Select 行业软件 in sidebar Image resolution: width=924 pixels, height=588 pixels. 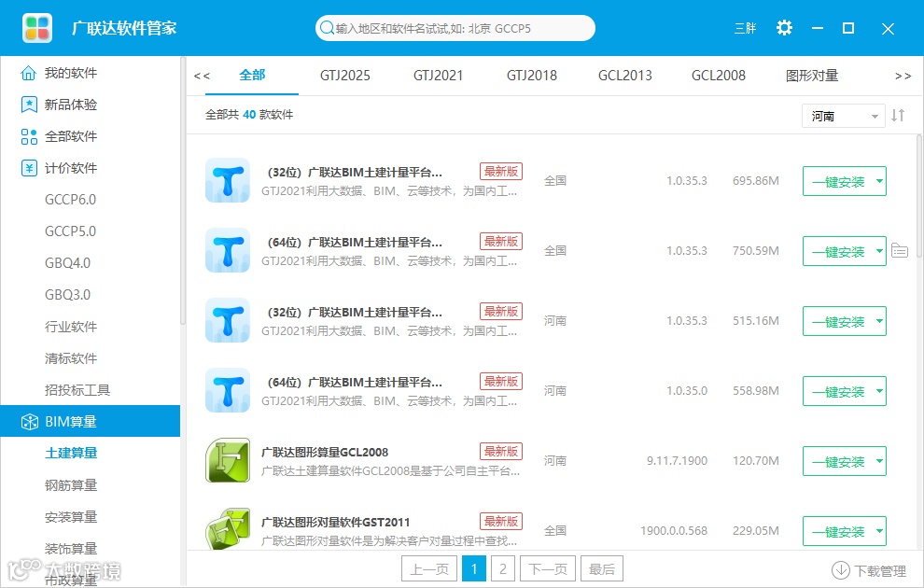(71, 327)
